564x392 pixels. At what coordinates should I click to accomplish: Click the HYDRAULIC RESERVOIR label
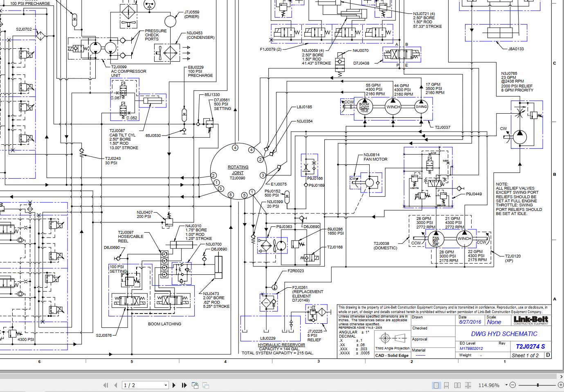pyautogui.click(x=281, y=345)
